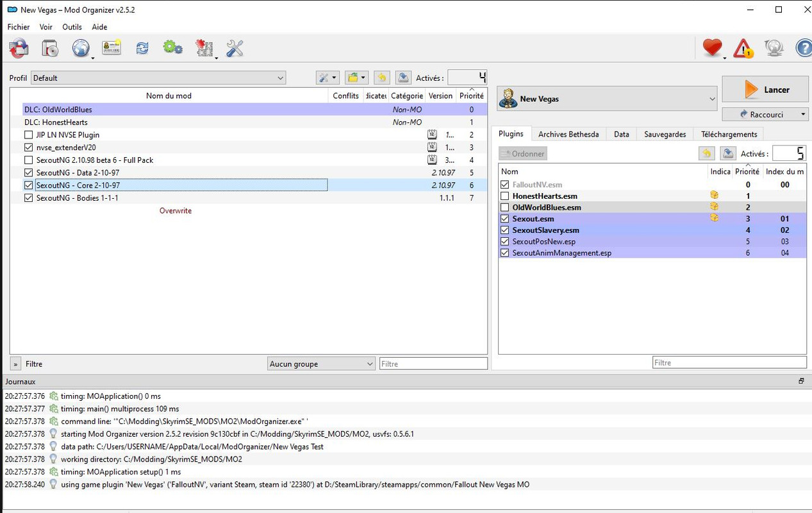Uncheck SexoutNG - Data 2-10-97

point(28,172)
